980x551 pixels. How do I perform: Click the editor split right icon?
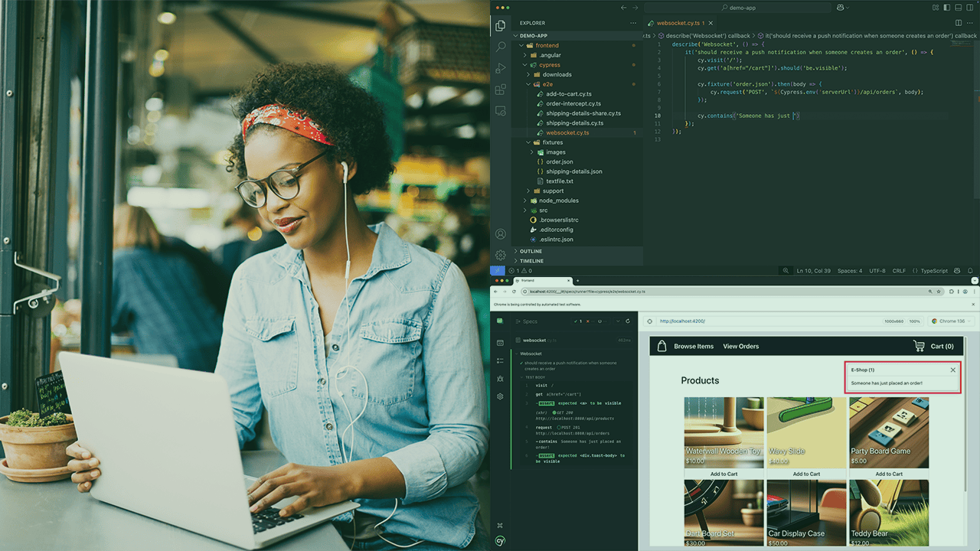click(x=958, y=23)
